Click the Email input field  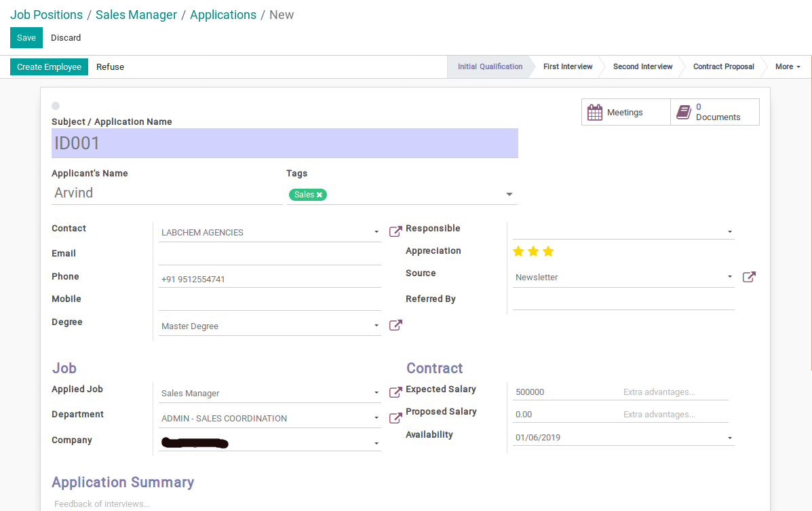[x=269, y=255]
